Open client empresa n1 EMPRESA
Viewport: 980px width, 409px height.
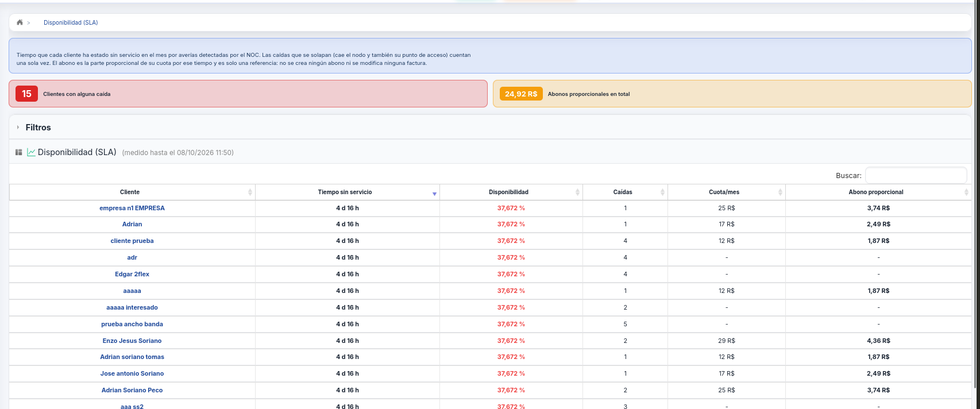click(132, 208)
